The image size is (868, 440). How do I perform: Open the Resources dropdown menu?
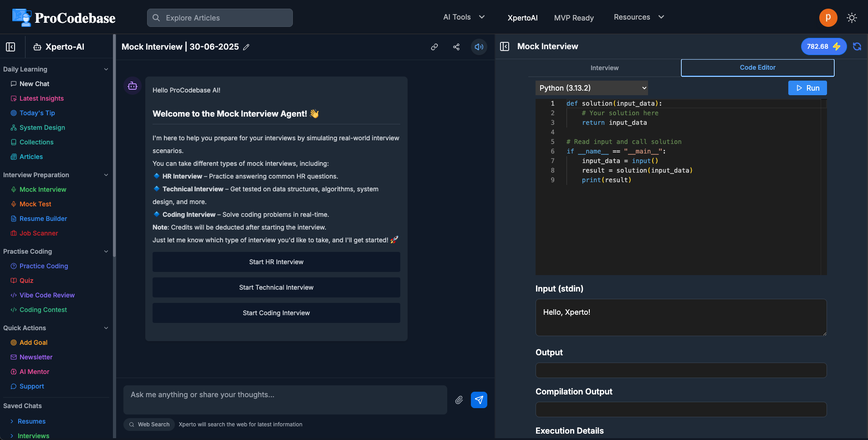(639, 17)
